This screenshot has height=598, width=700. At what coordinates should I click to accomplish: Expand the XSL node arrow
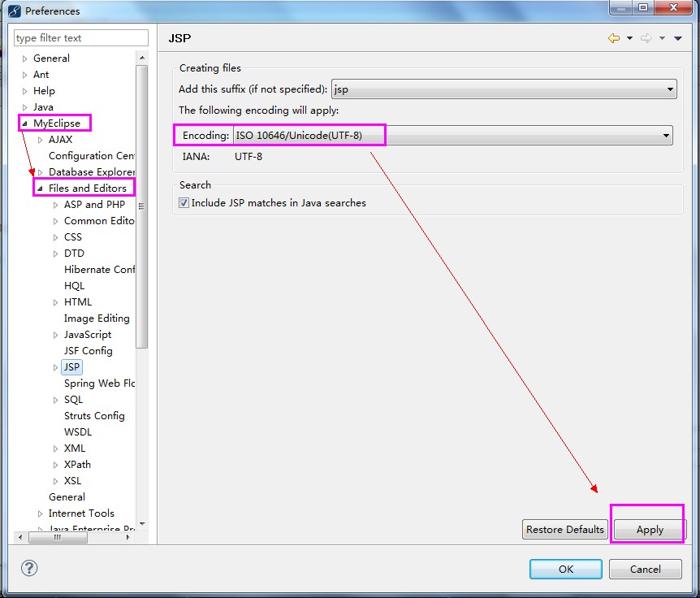[55, 482]
